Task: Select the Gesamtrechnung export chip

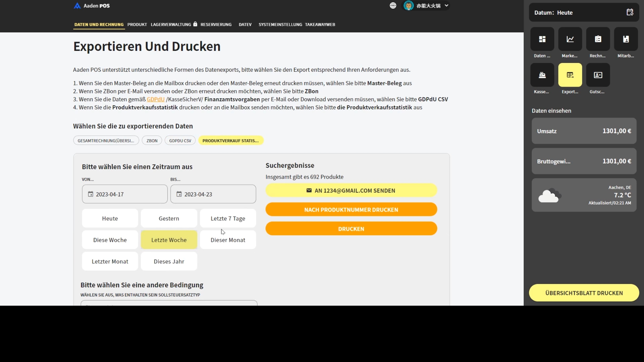Action: click(x=106, y=141)
